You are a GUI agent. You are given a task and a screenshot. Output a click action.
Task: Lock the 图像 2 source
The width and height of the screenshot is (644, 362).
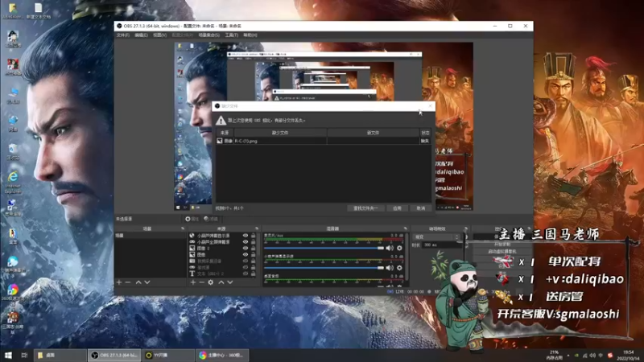click(253, 249)
